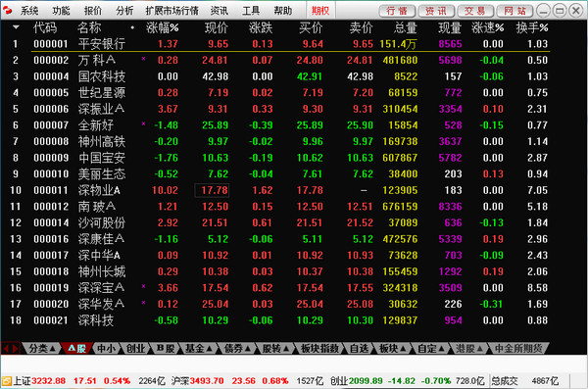
Task: Switch to the B股 tab
Action: pyautogui.click(x=165, y=349)
